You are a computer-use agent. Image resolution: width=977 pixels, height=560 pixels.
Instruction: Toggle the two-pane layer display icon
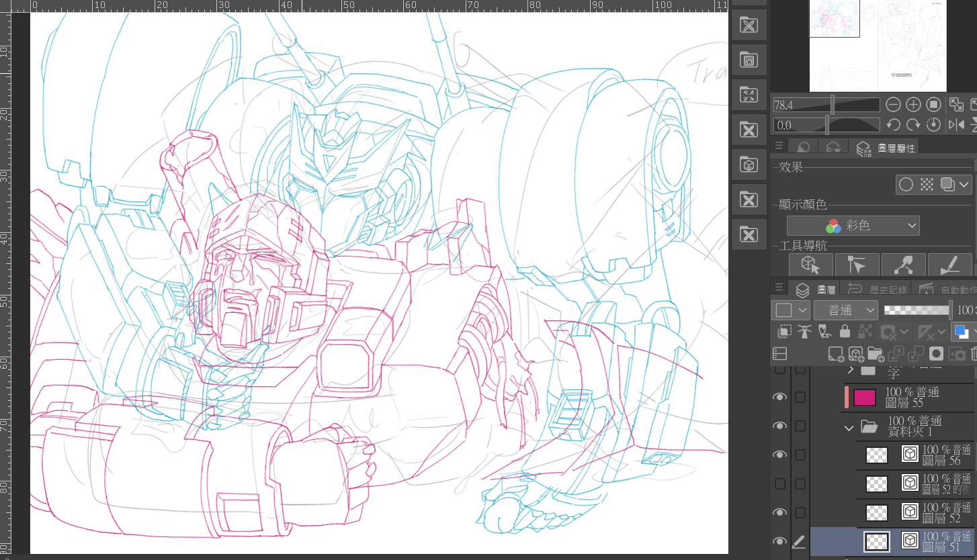pos(779,353)
